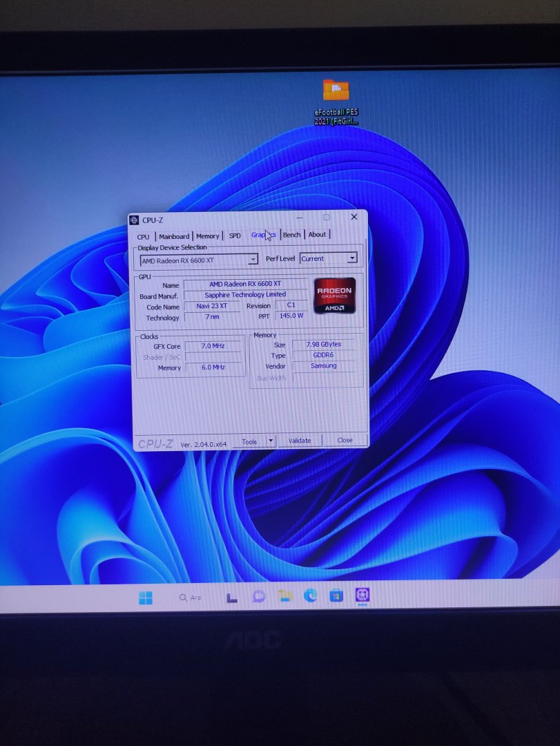Switch to the Bench tab
This screenshot has width=560, height=746.
(291, 235)
